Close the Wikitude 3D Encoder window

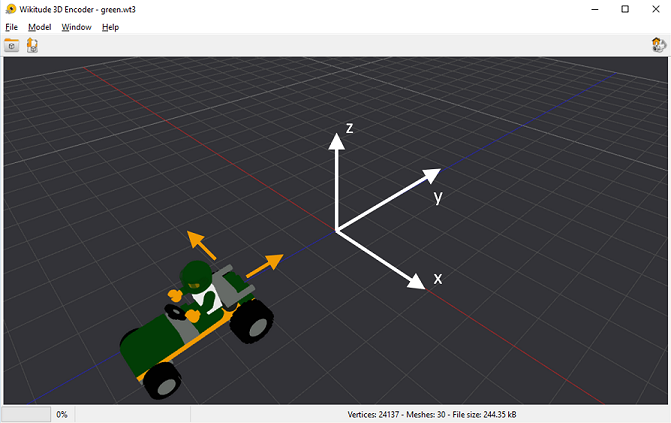click(655, 9)
